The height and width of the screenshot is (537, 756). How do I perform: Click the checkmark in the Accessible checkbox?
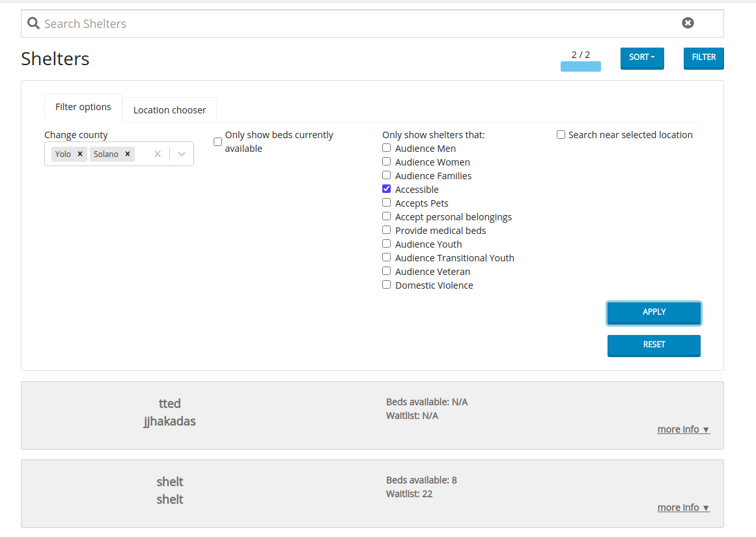[386, 189]
